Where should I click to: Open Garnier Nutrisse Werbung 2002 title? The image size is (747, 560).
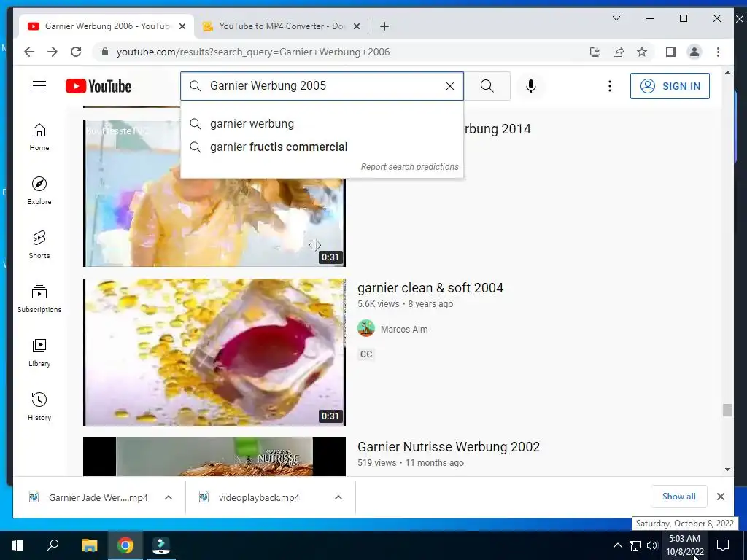pos(449,447)
